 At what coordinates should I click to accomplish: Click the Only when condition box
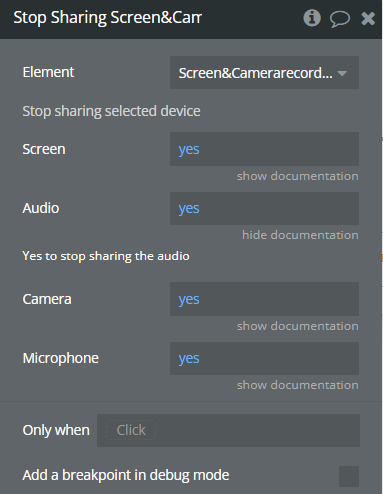[x=228, y=430]
